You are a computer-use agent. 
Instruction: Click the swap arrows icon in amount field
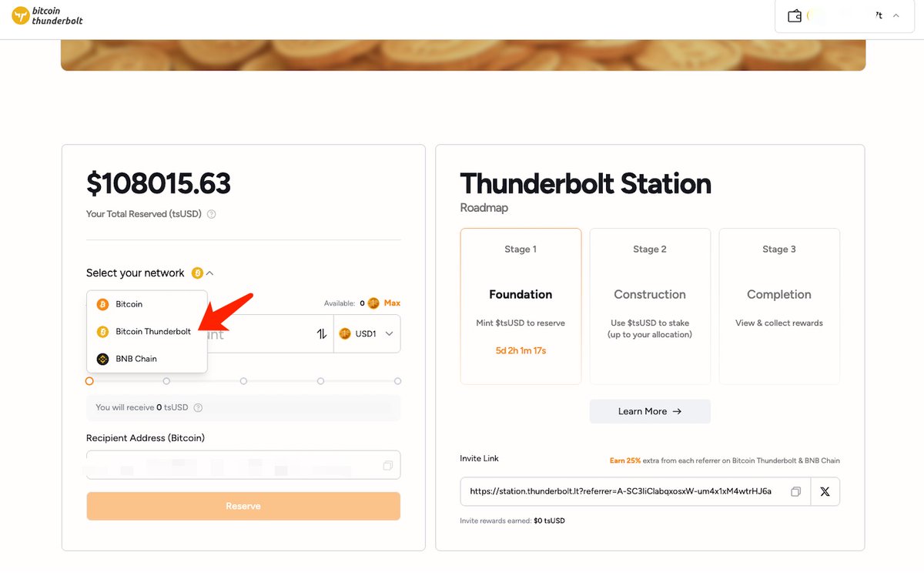(322, 333)
